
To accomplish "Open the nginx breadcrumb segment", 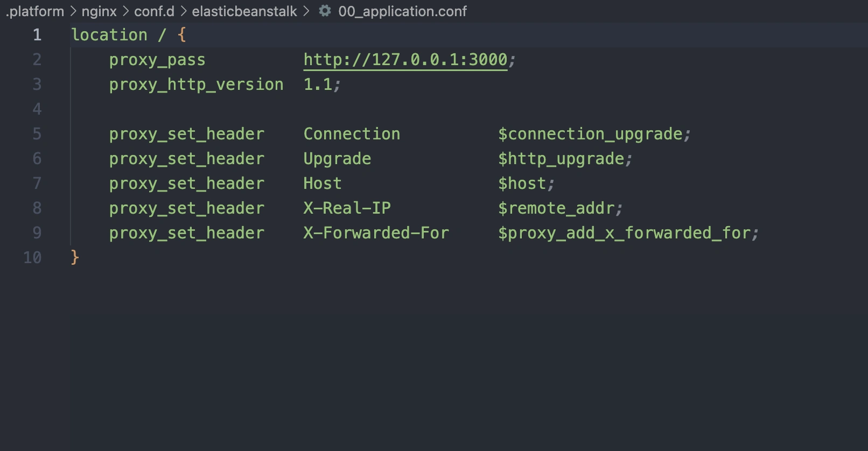I will (99, 11).
